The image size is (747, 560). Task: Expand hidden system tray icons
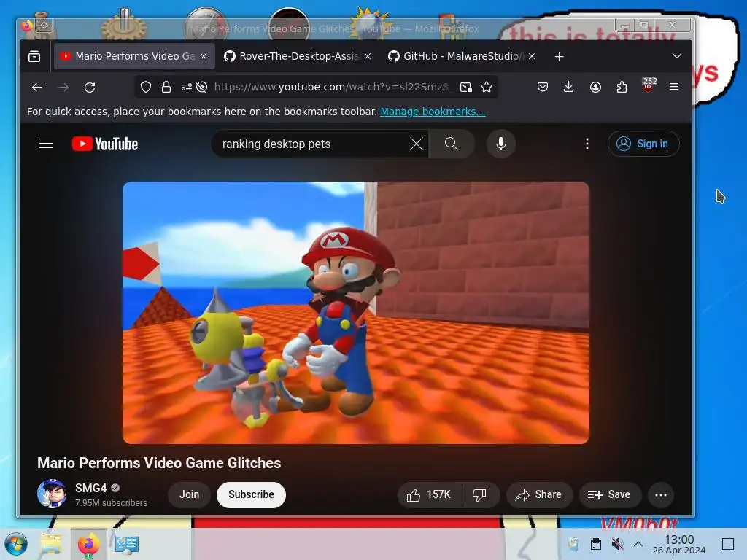(638, 544)
